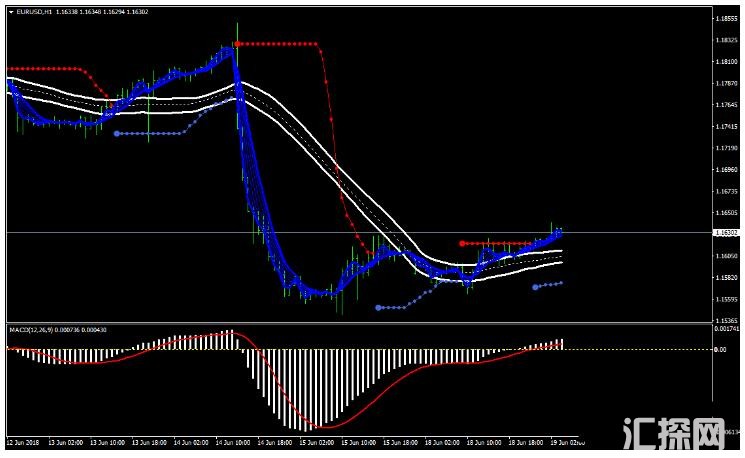The width and height of the screenshot is (745, 458).
Task: Click the 0.001741 MACD scale value
Action: [x=727, y=329]
